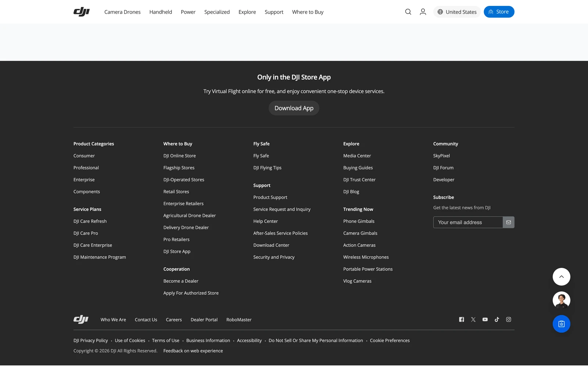588x368 pixels.
Task: Open Media Center link
Action: [357, 156]
